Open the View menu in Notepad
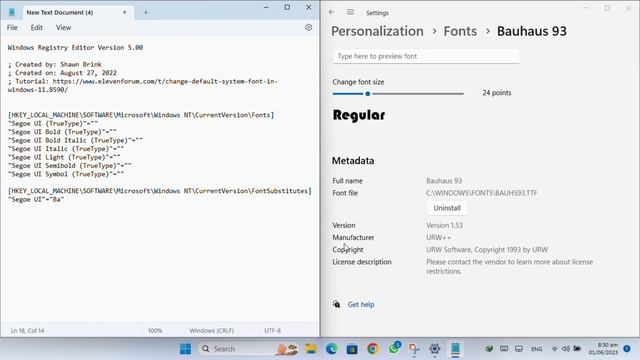This screenshot has width=640, height=360. click(x=63, y=27)
